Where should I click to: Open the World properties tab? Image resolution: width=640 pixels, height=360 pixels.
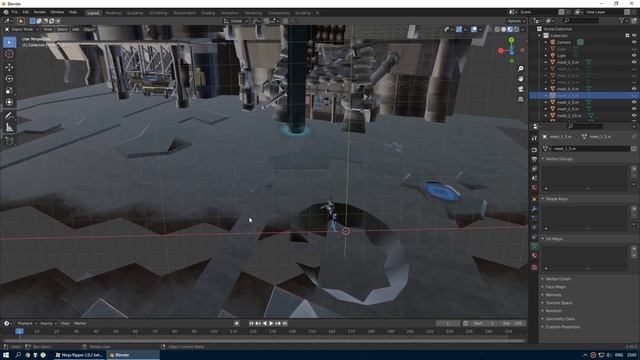tap(534, 187)
